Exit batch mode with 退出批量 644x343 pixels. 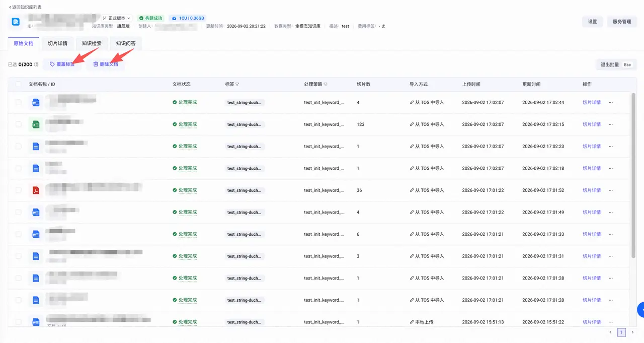616,65
